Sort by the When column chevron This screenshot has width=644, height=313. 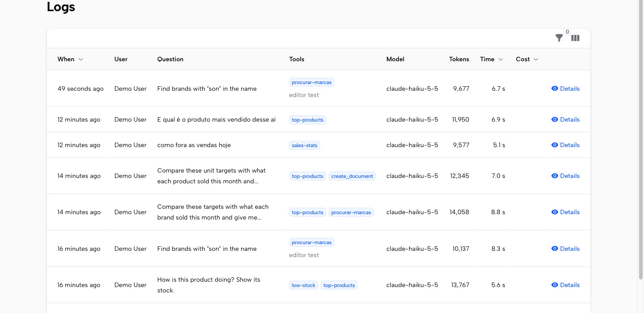[x=80, y=59]
